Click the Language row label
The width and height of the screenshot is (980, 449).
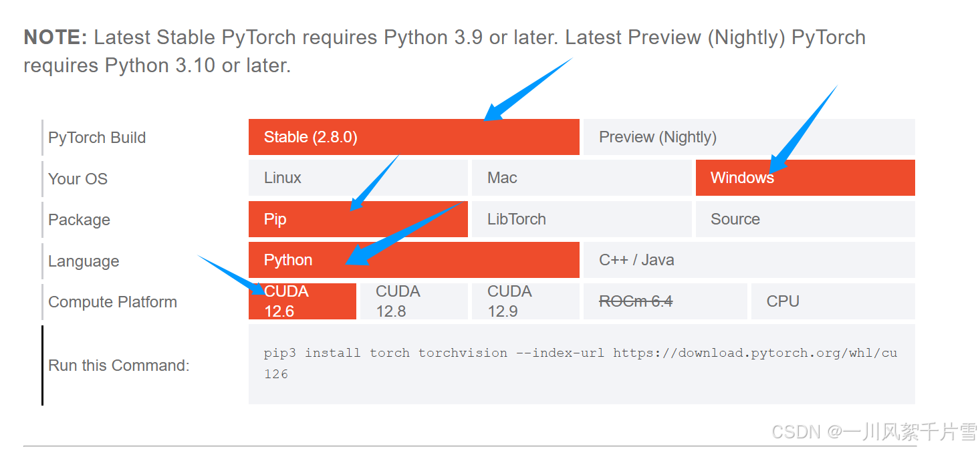point(84,261)
